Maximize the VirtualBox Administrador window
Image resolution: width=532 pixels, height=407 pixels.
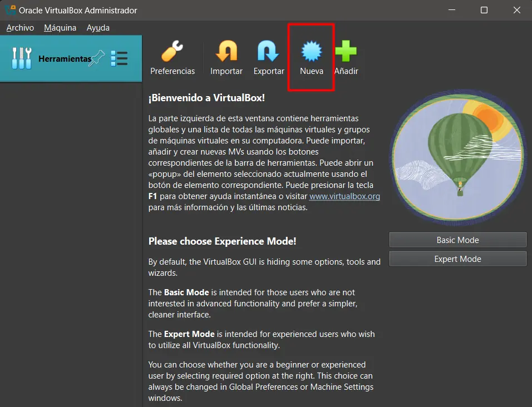[484, 11]
